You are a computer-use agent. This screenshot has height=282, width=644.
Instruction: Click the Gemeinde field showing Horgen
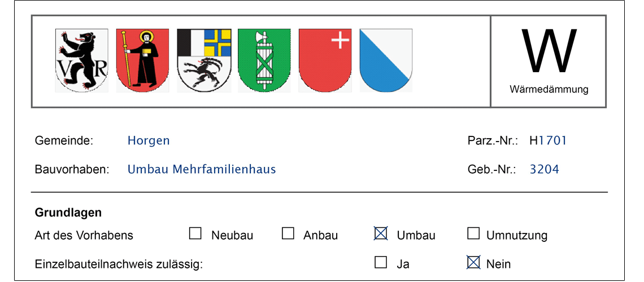point(149,140)
